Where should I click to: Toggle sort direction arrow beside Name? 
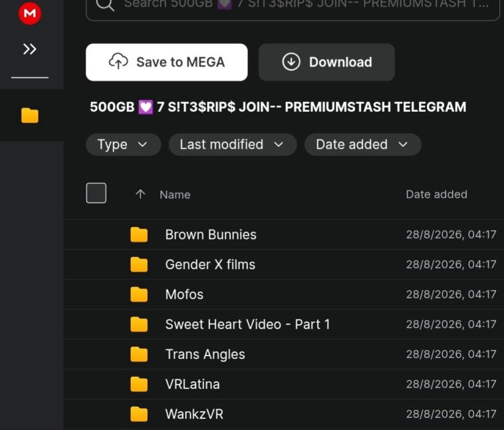click(140, 194)
